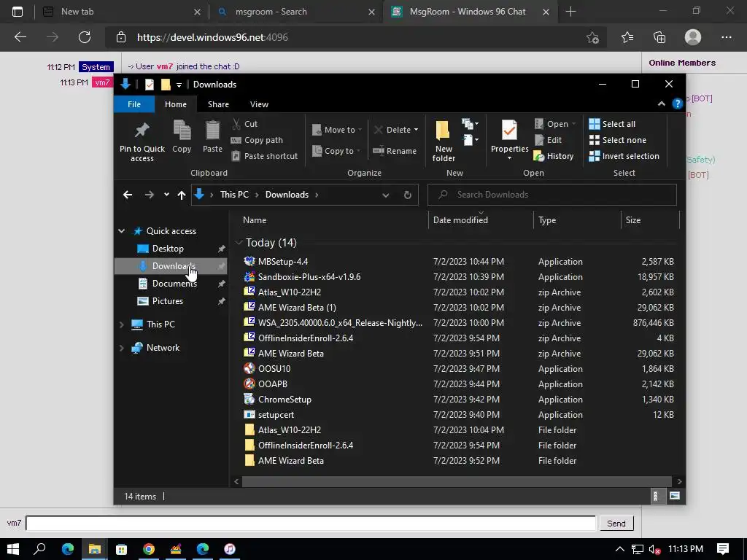
Task: Switch to the View ribbon tab
Action: pos(259,104)
